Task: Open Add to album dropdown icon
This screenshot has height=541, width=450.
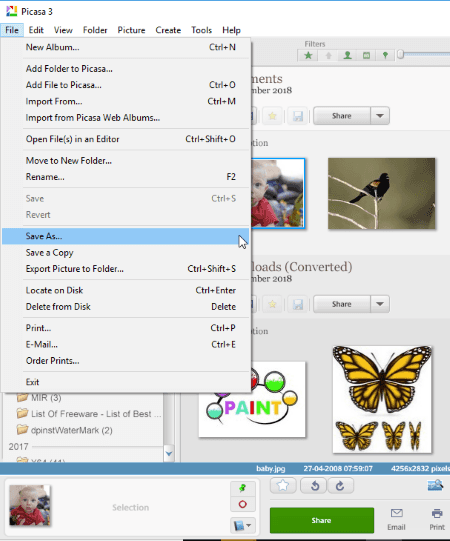Action: coord(243,525)
